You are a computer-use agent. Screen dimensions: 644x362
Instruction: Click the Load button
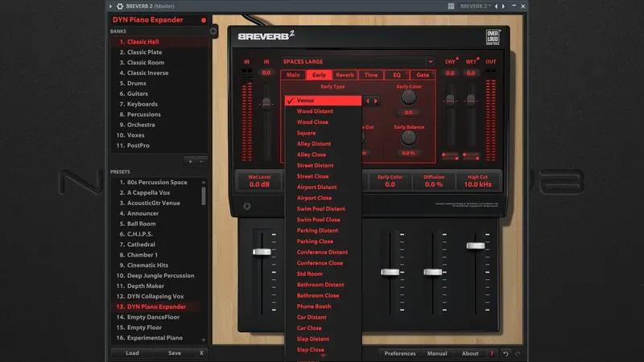click(132, 353)
